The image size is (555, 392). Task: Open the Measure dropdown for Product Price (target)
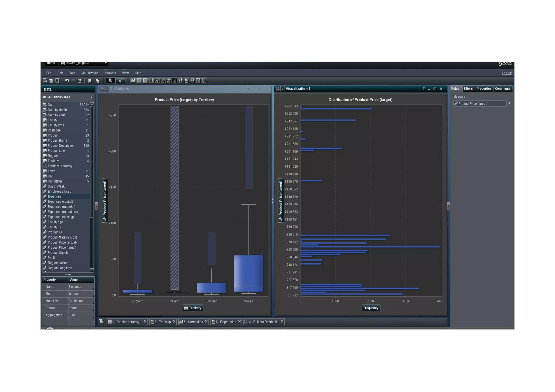coord(509,103)
